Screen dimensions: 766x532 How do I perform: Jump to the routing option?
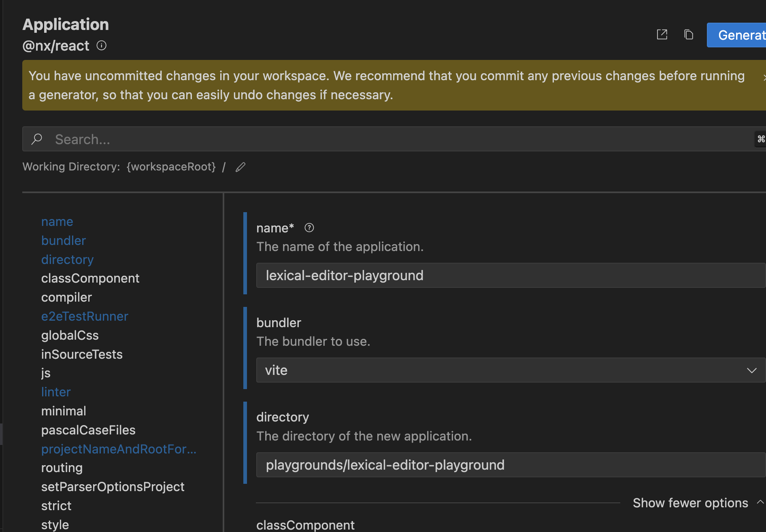[62, 468]
